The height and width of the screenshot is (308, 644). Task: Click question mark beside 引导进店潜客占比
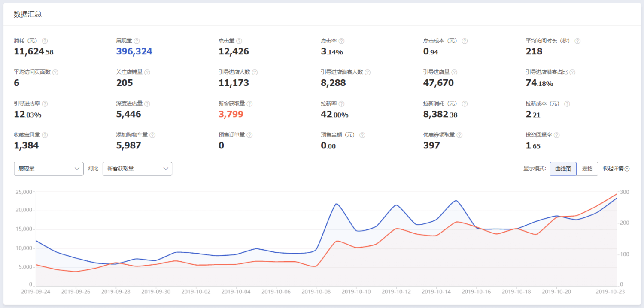[x=572, y=72]
